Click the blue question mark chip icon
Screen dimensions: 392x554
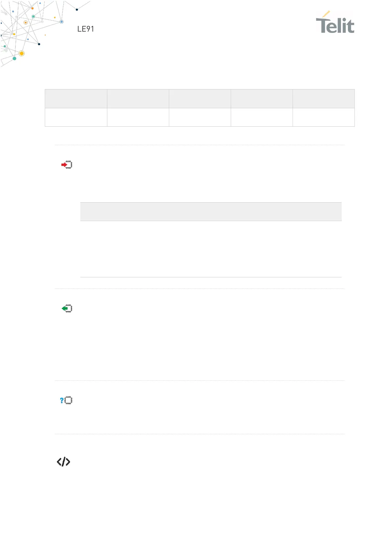pos(66,400)
